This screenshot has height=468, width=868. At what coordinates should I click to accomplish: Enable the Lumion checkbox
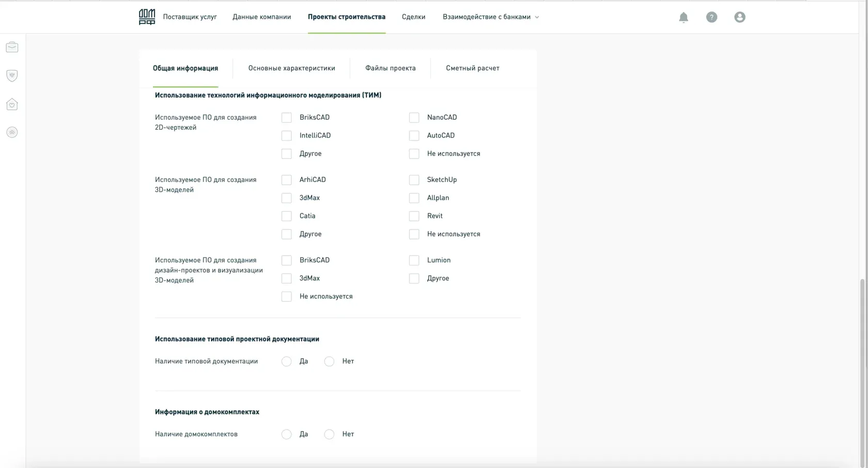tap(414, 260)
